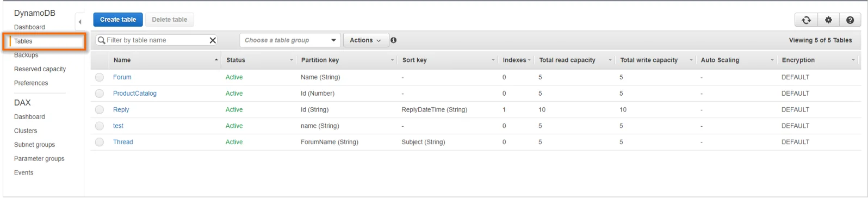Screen dimensions: 868x198
Task: Click the Subject (String) sort key cell
Action: (x=423, y=142)
